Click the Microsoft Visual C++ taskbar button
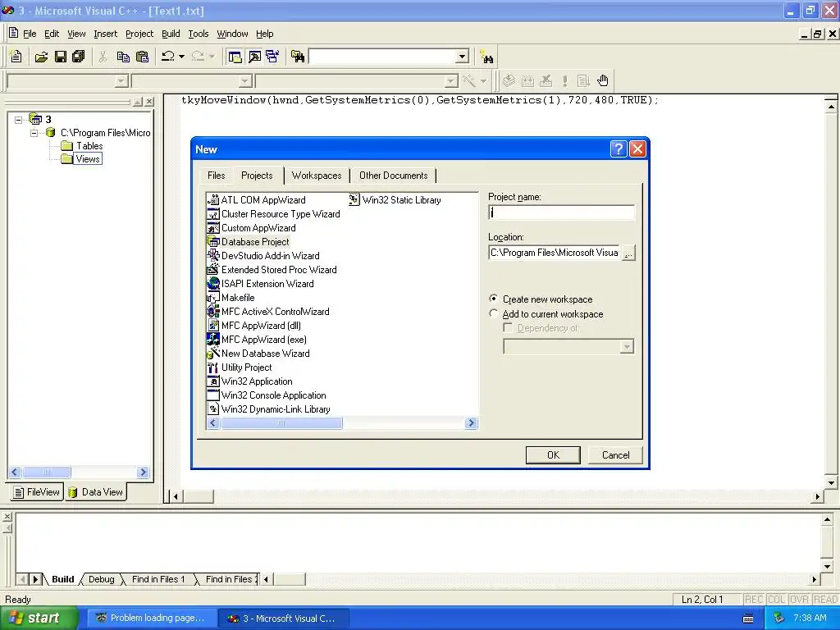The width and height of the screenshot is (840, 630). click(284, 619)
